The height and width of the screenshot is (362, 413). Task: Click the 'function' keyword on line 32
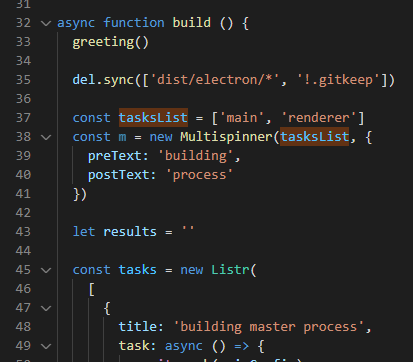click(134, 23)
